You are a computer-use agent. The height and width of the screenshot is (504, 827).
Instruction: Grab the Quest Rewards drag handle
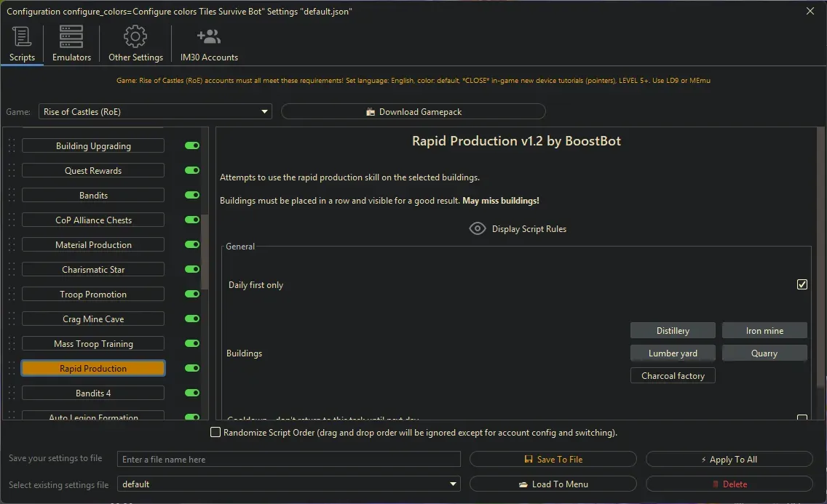[12, 171]
